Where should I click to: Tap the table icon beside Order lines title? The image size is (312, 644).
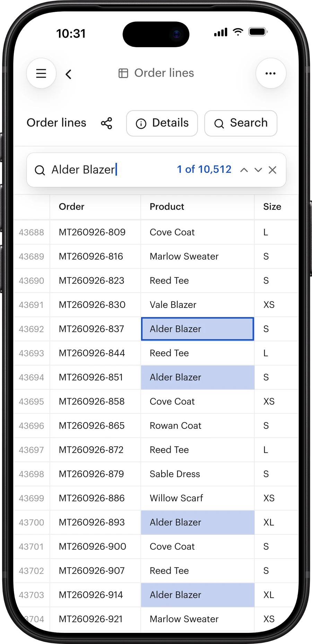click(123, 73)
